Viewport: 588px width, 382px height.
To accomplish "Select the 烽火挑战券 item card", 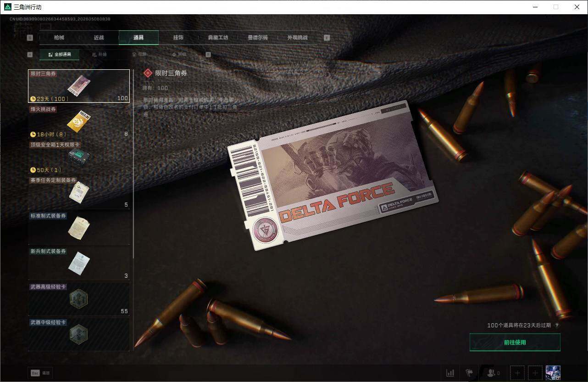I will tap(79, 122).
